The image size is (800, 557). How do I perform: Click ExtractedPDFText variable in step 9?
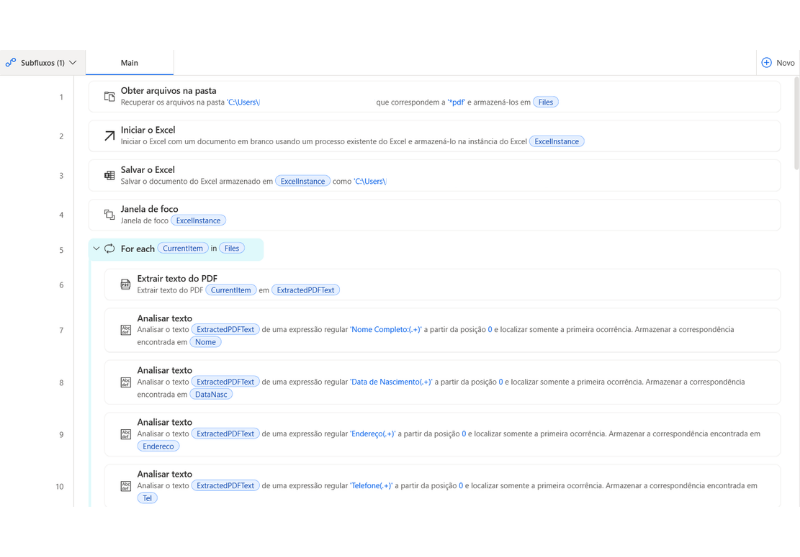pos(225,434)
